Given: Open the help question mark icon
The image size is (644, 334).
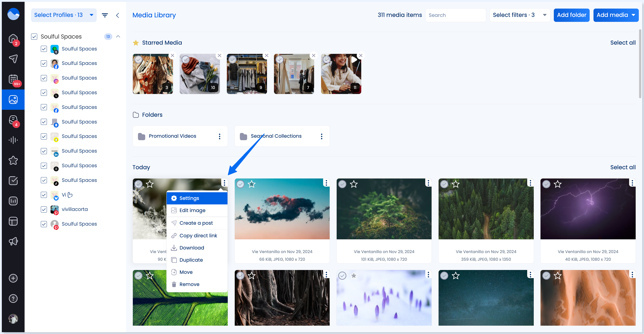Looking at the screenshot, I should [x=13, y=299].
